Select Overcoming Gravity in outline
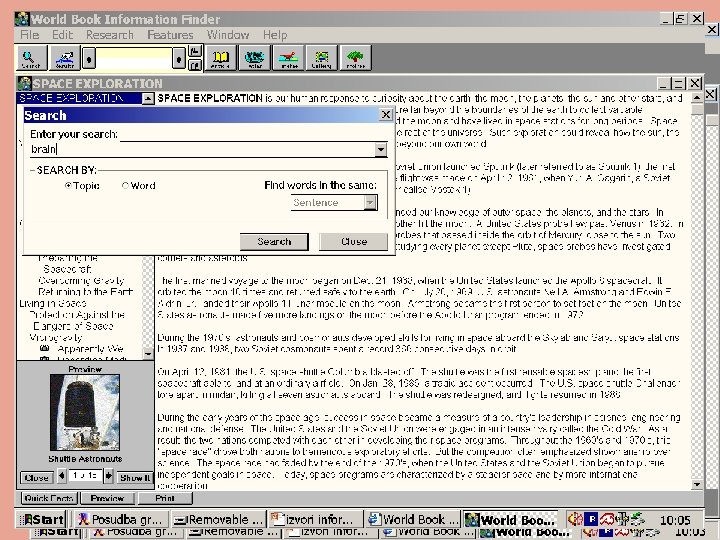The height and width of the screenshot is (540, 720). click(81, 281)
